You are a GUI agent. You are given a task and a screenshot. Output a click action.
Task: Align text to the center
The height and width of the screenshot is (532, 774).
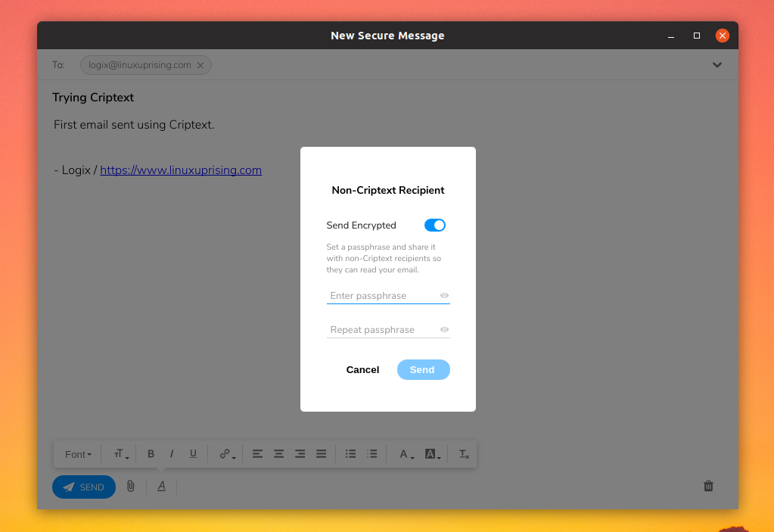[278, 453]
